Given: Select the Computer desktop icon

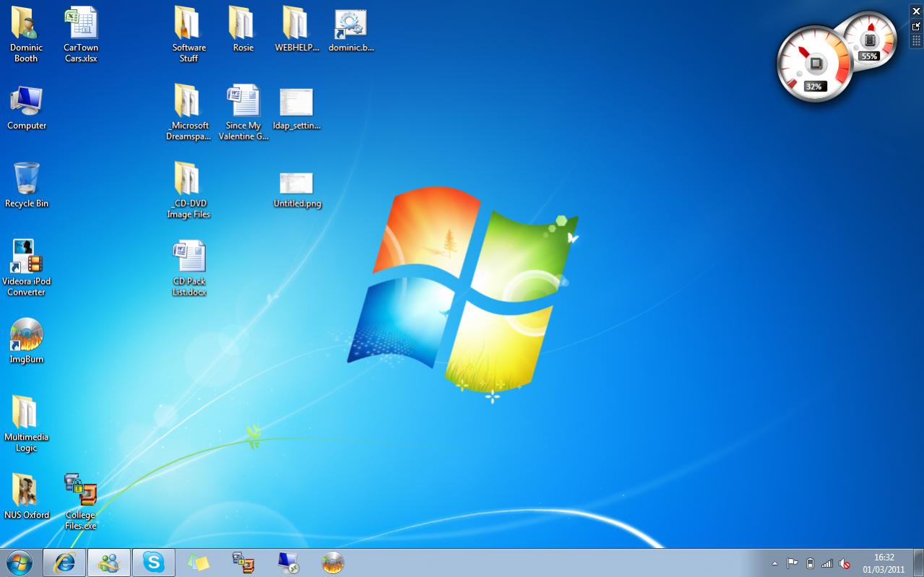Looking at the screenshot, I should [x=27, y=107].
